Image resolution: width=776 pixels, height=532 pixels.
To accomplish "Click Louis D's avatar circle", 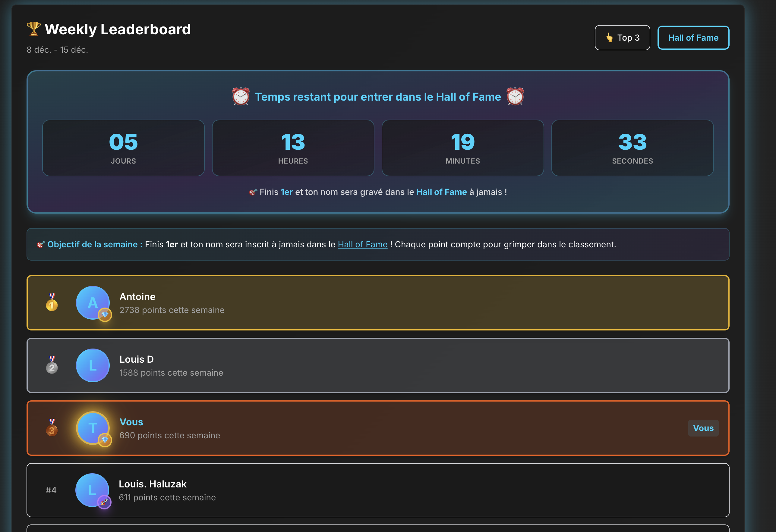I will (x=93, y=365).
